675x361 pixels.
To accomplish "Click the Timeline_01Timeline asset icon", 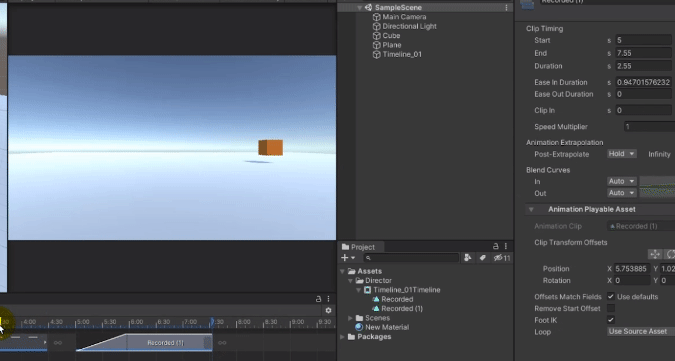I will 368,290.
